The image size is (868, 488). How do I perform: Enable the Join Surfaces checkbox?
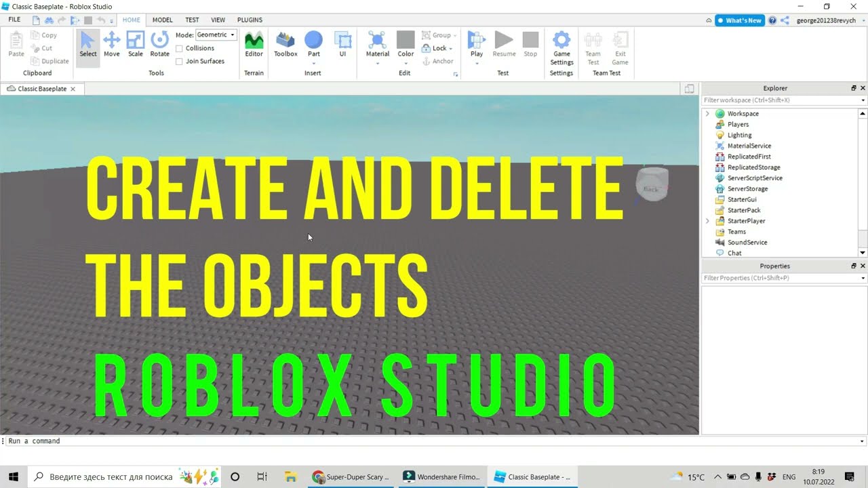[x=179, y=61]
